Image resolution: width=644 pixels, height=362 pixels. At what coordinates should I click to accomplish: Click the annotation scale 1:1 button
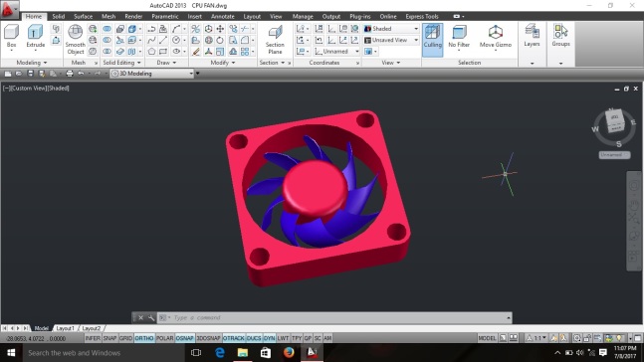pyautogui.click(x=537, y=338)
